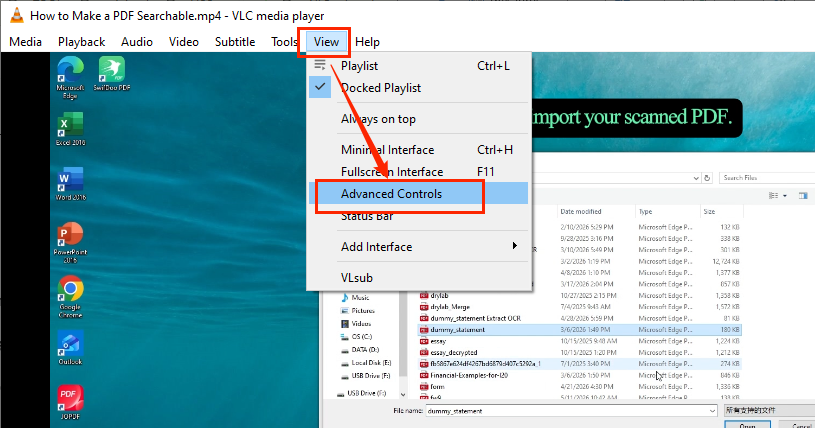Open the Playback menu
This screenshot has width=815, height=428.
[82, 42]
